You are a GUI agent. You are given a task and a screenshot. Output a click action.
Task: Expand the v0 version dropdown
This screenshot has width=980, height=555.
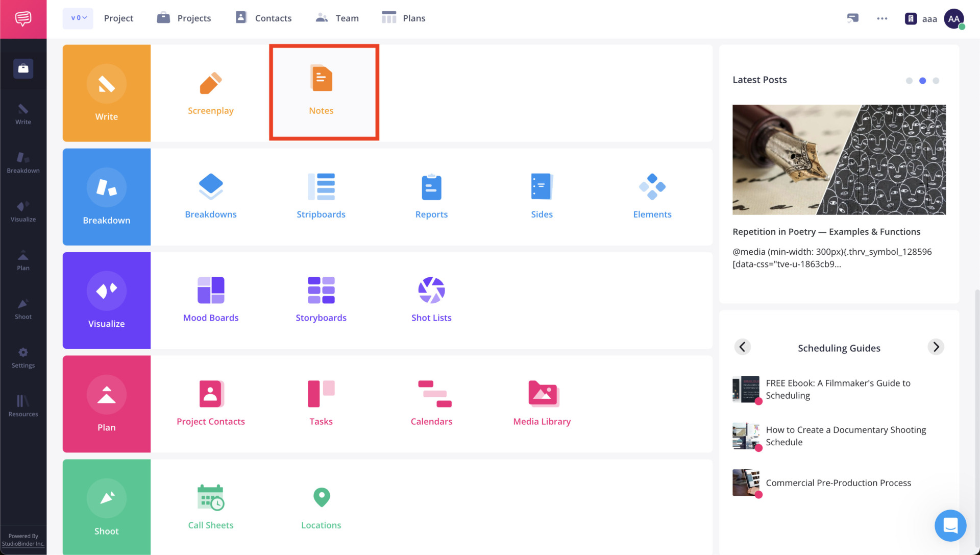tap(78, 18)
